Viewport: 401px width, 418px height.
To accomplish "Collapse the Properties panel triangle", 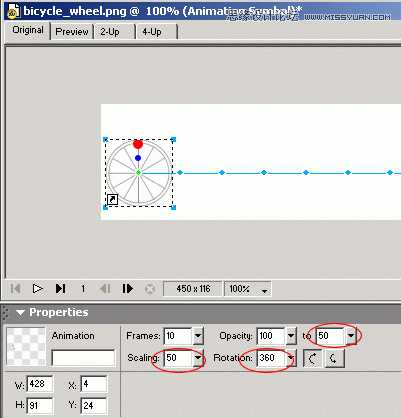I will pyautogui.click(x=20, y=313).
